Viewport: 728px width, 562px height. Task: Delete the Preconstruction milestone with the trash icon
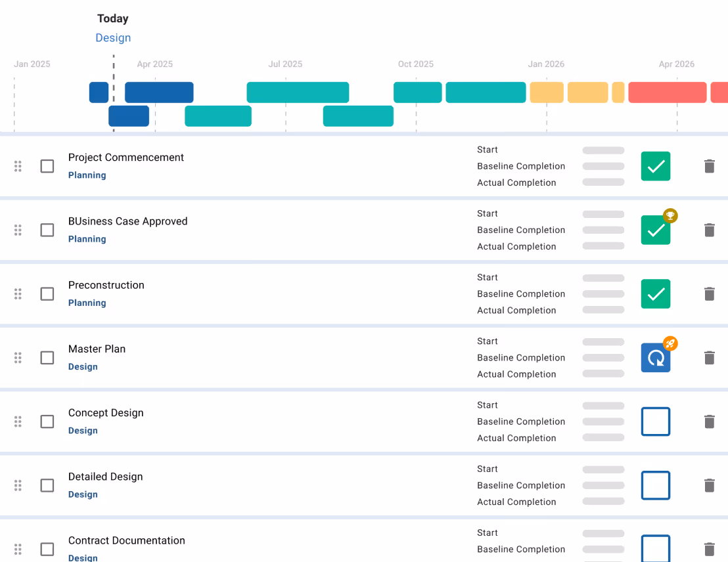tap(709, 293)
